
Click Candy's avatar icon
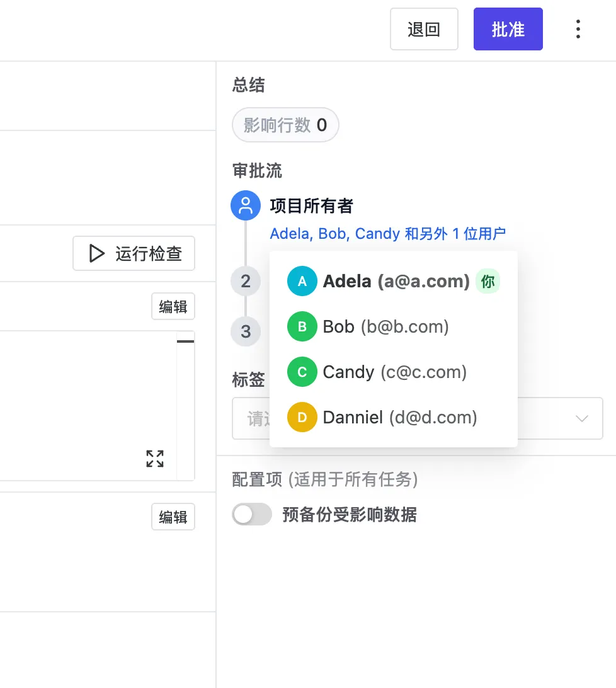(302, 372)
